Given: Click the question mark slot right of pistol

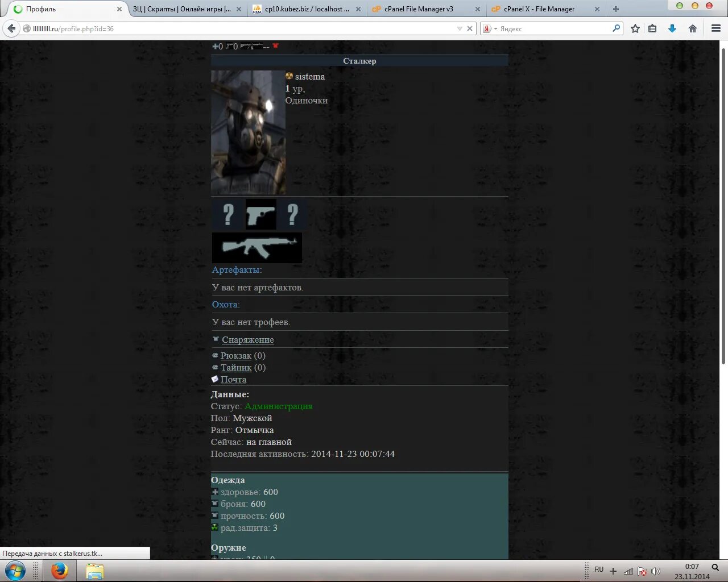Looking at the screenshot, I should click(292, 214).
